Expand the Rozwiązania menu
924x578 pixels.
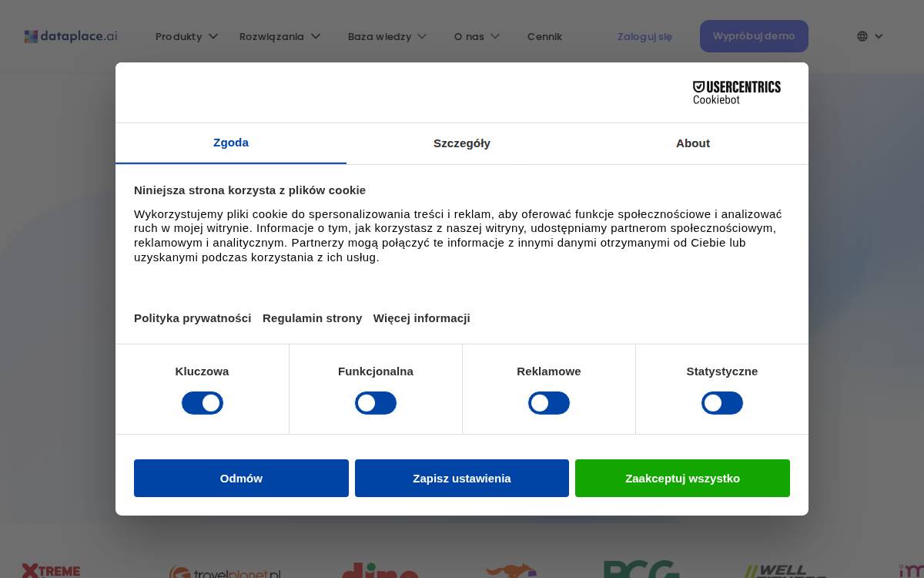[280, 36]
